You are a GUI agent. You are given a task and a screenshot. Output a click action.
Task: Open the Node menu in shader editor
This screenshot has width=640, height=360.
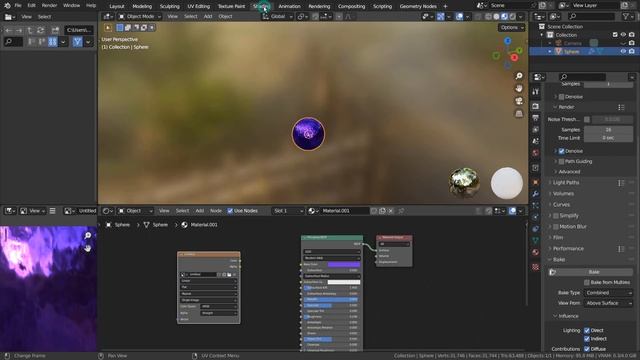(x=216, y=211)
